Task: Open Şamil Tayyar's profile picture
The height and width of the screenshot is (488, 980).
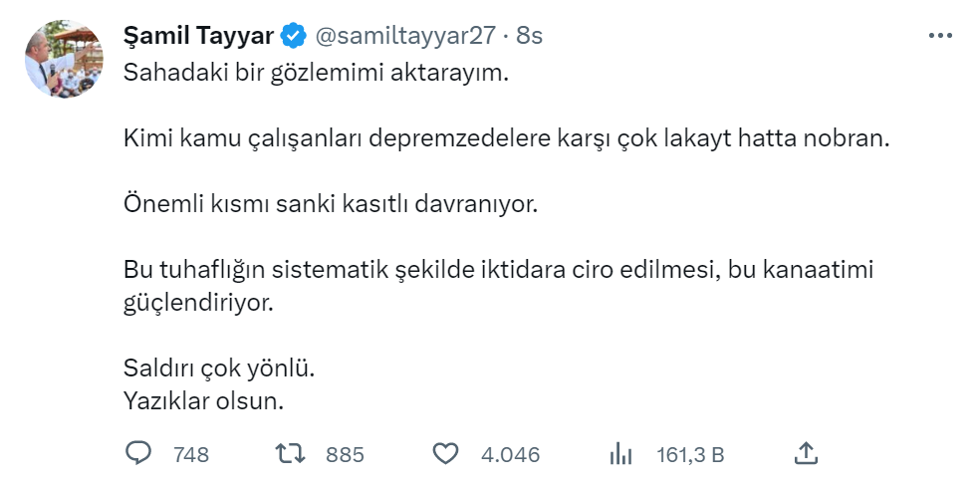Action: pos(63,59)
